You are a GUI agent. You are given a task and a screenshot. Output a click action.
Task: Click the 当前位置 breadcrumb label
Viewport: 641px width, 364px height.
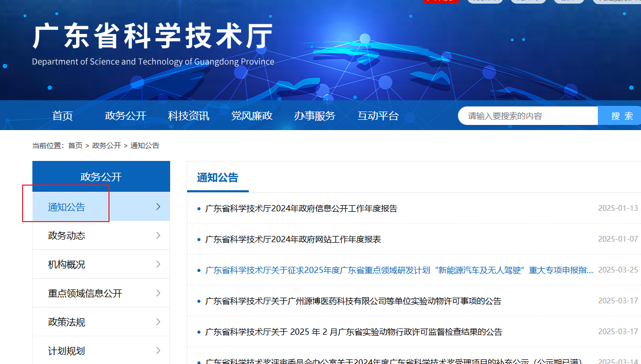(49, 145)
